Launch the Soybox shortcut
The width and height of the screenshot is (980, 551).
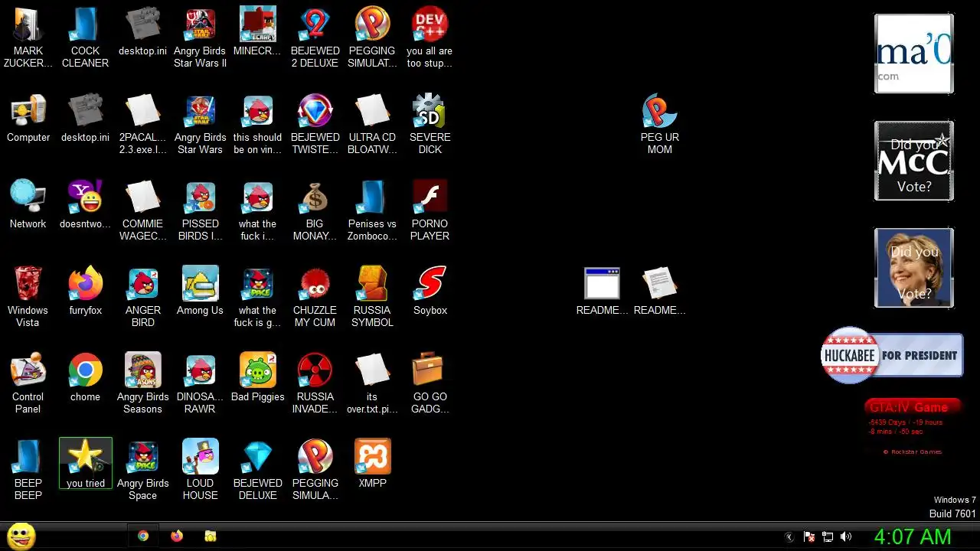(x=430, y=292)
